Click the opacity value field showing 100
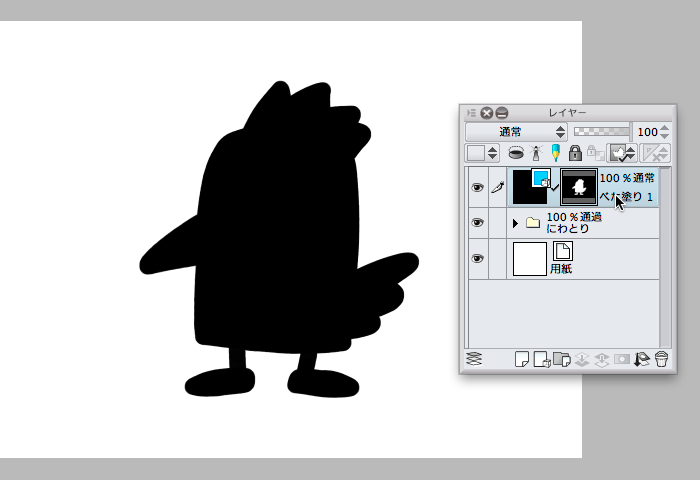Screen dimensions: 700x480 646,132
